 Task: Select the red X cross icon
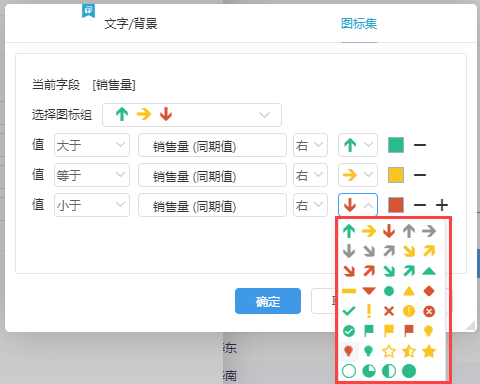[389, 311]
